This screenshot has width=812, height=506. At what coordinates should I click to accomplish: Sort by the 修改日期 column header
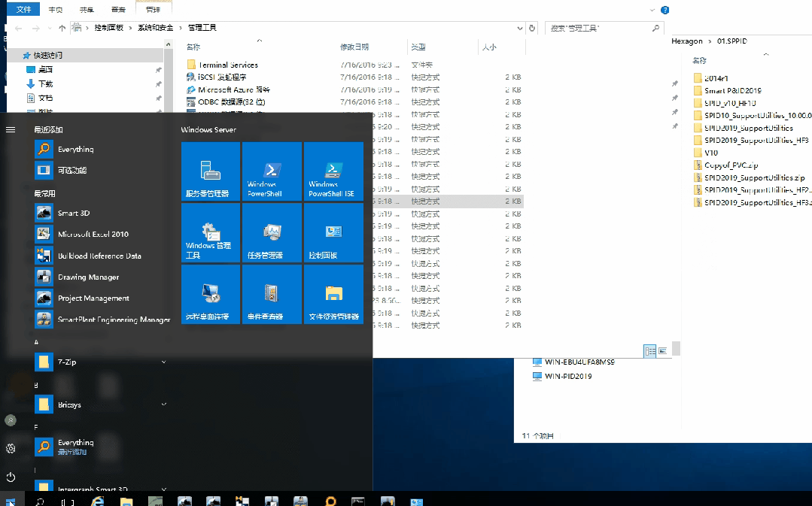354,47
